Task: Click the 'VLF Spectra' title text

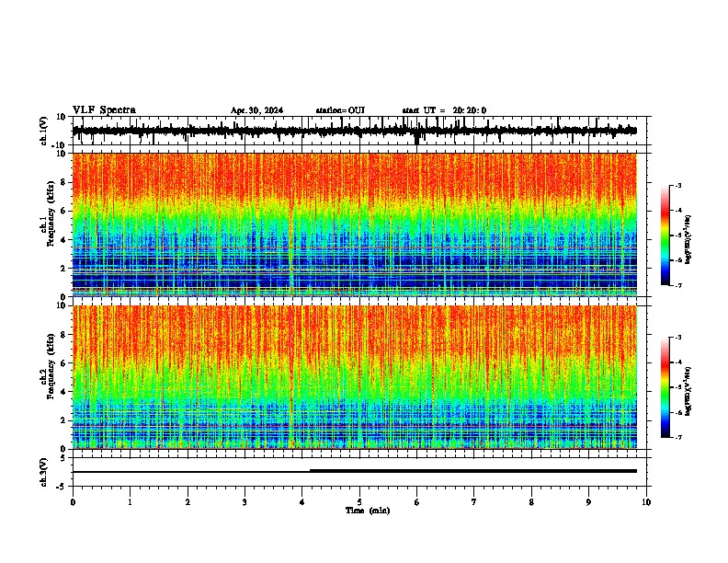Action: point(104,109)
